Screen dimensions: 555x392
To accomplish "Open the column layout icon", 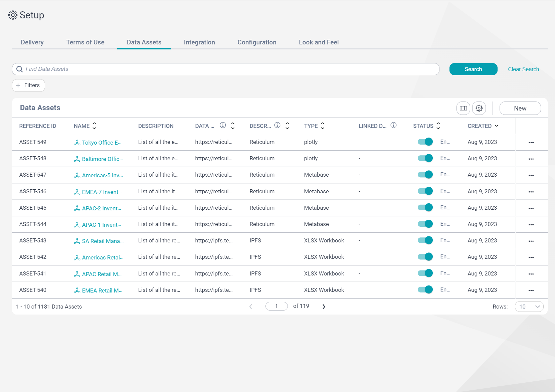I will pos(463,108).
